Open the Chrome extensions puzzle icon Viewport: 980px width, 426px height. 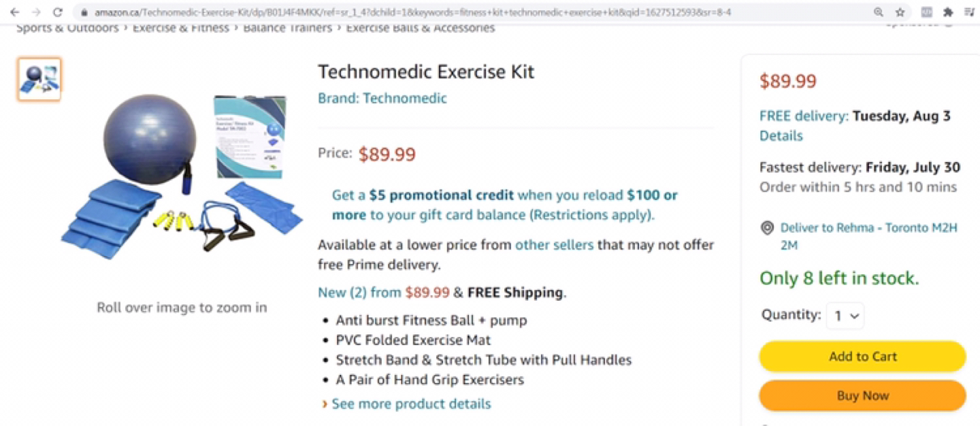(947, 12)
